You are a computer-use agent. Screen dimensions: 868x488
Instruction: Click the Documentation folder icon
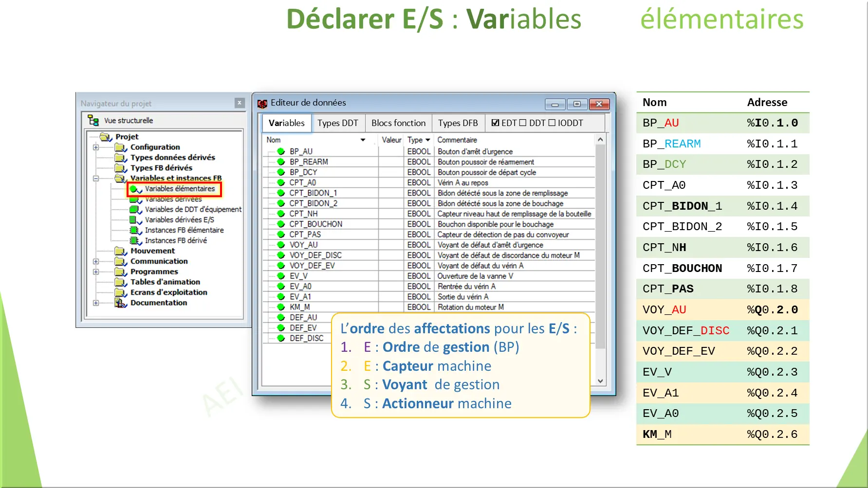point(120,303)
